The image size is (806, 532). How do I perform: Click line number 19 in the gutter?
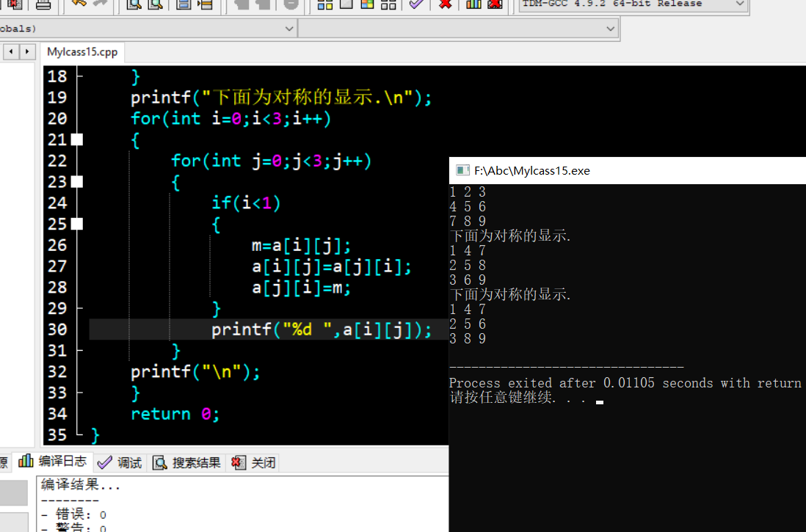click(x=57, y=97)
